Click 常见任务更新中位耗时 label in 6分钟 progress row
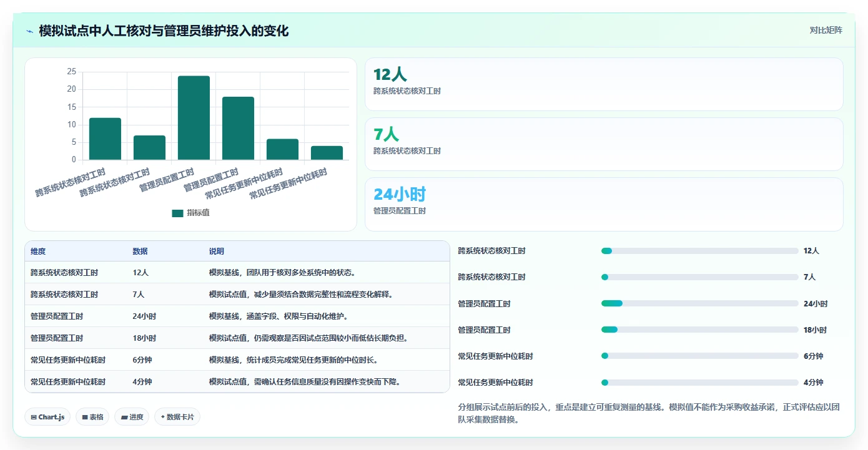This screenshot has height=450, width=868. coord(495,356)
